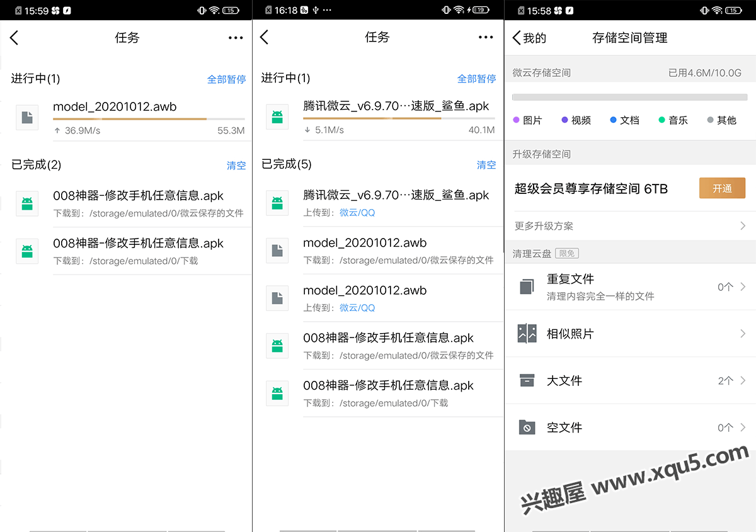Open 微云/QQ link under uploaded 腾讯微云 apk
This screenshot has width=756, height=532.
(357, 213)
